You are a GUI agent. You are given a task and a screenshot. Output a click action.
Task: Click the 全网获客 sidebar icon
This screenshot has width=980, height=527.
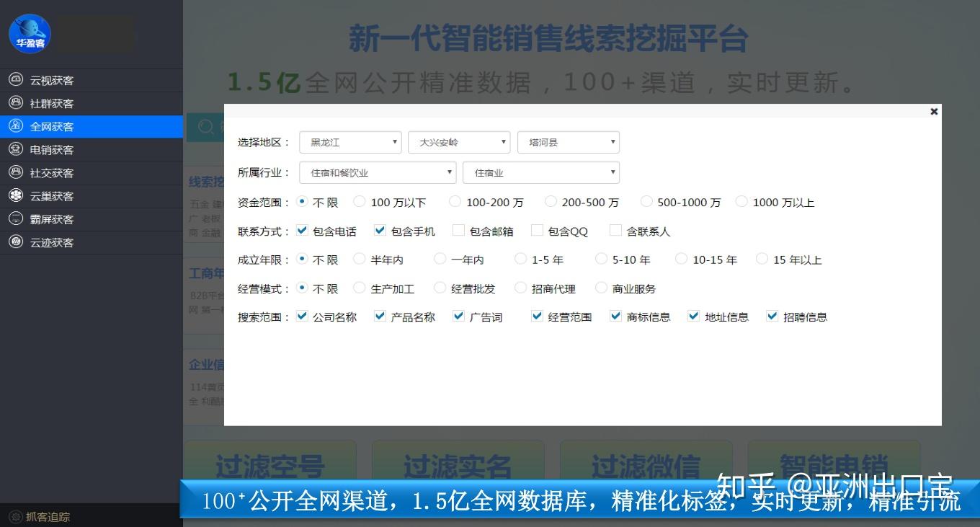click(16, 126)
